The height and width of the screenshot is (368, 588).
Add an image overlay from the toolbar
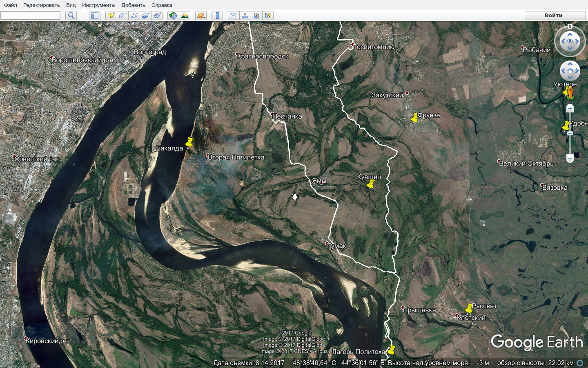(x=145, y=16)
